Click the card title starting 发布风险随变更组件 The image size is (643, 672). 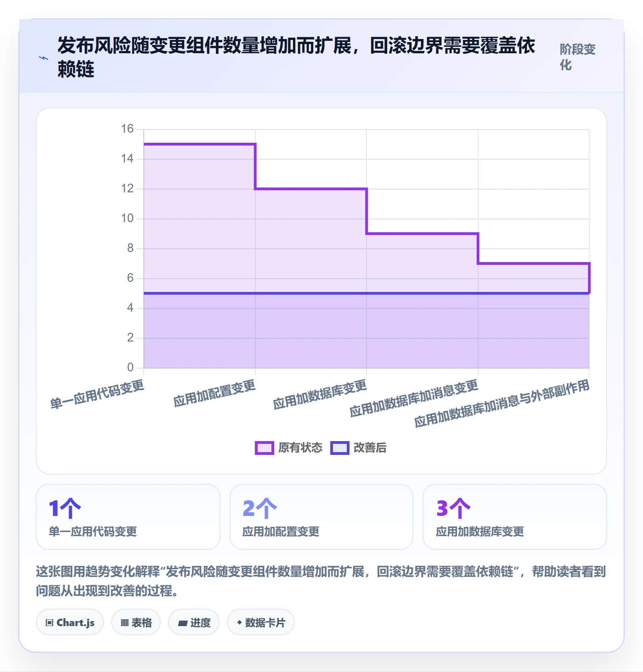click(x=296, y=57)
